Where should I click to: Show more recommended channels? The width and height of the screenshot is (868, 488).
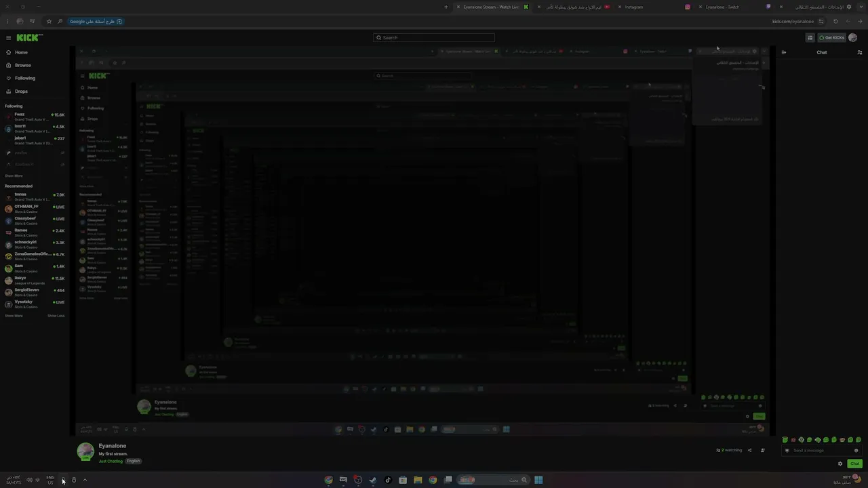pos(14,316)
